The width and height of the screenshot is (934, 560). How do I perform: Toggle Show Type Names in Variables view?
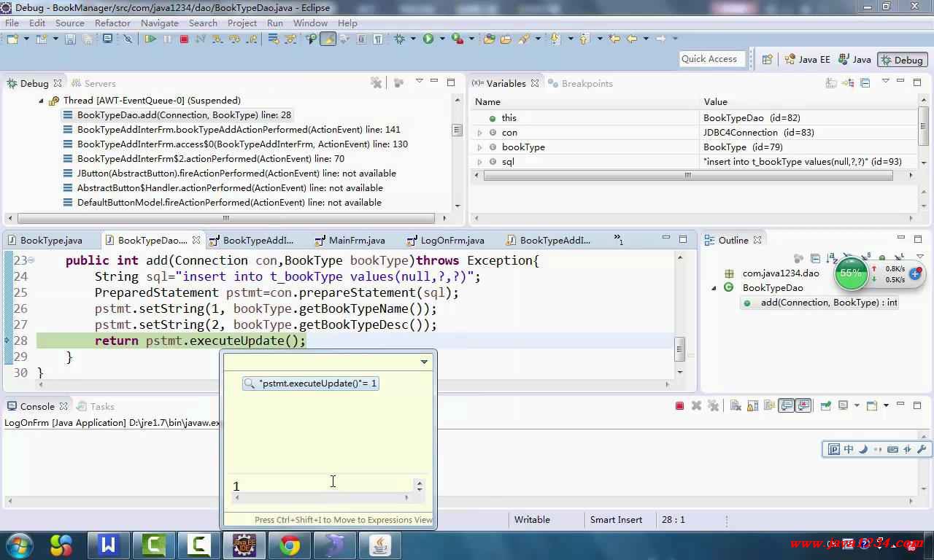(831, 83)
